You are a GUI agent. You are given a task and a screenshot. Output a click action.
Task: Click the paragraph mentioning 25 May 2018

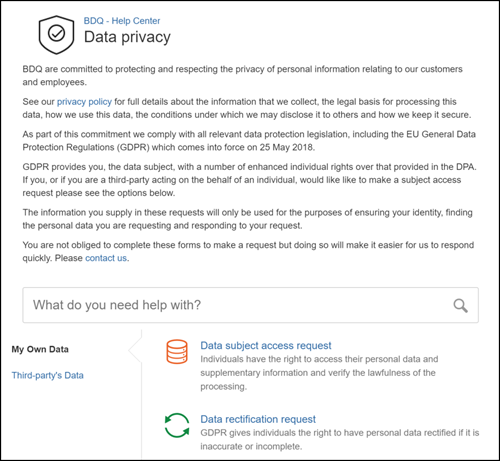click(249, 141)
